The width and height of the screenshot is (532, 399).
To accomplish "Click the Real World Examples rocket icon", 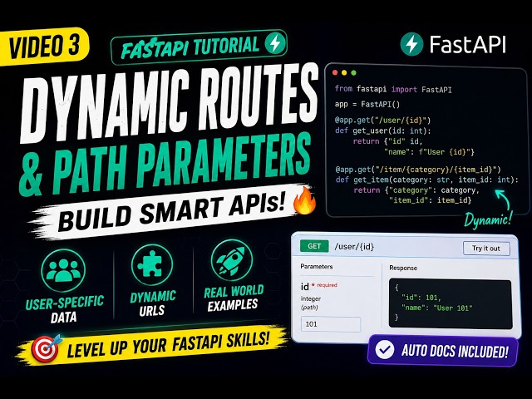I will pyautogui.click(x=232, y=260).
